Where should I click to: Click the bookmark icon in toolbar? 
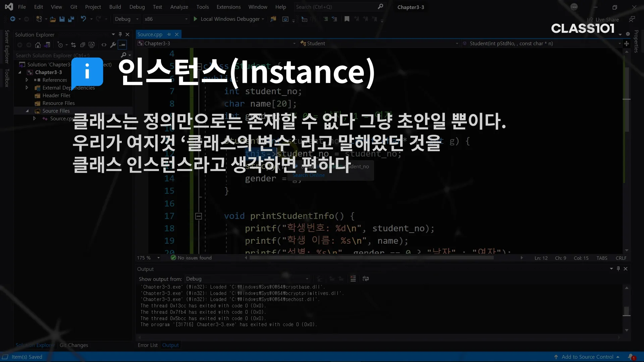click(x=347, y=19)
